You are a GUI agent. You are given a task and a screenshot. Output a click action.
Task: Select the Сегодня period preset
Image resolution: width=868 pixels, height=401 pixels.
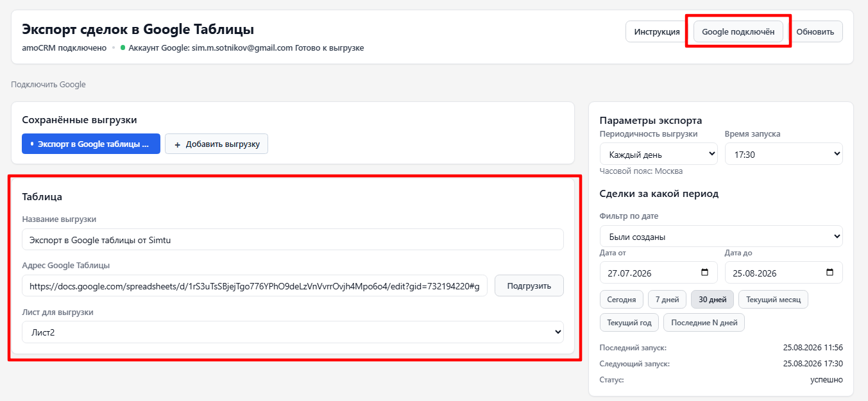tap(622, 300)
